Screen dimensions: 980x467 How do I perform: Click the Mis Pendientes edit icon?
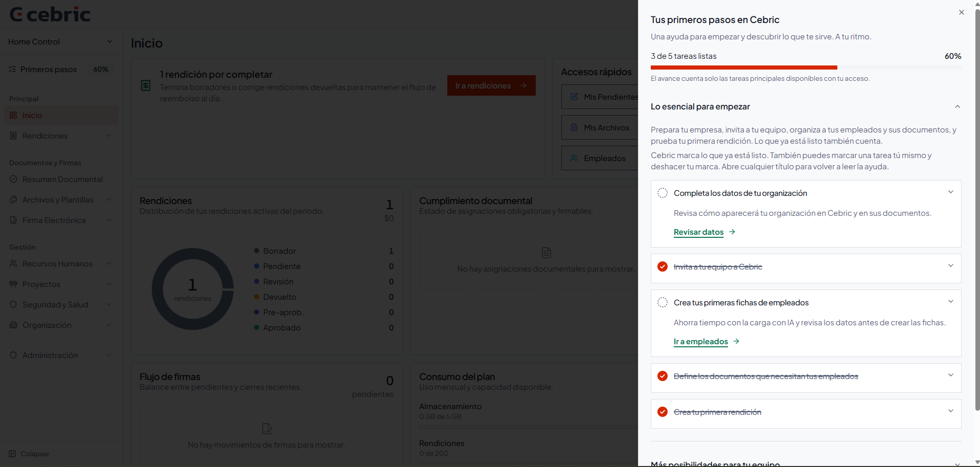coord(574,97)
